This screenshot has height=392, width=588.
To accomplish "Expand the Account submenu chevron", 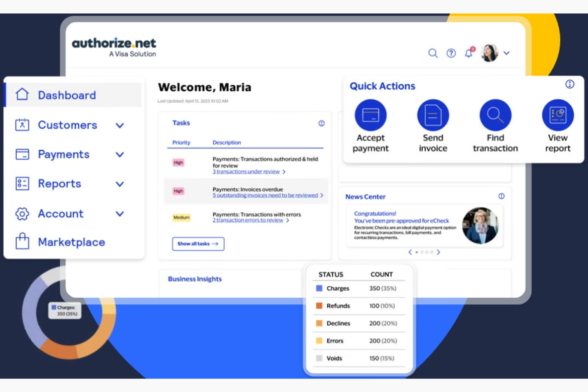I will point(120,214).
